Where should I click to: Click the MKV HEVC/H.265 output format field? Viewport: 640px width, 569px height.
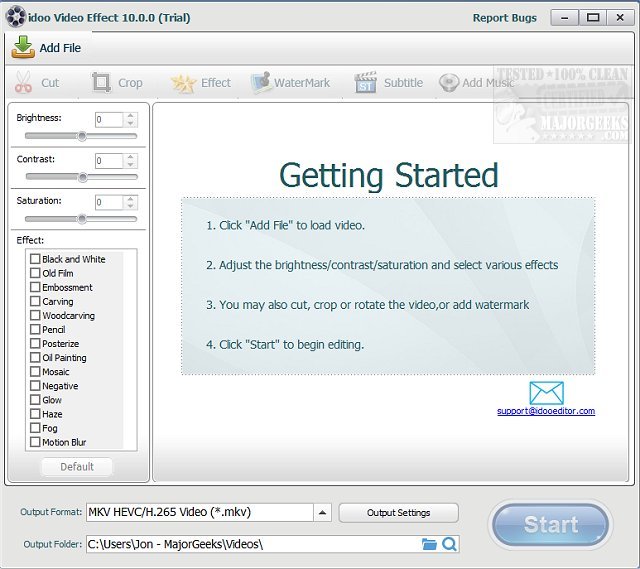(200, 512)
